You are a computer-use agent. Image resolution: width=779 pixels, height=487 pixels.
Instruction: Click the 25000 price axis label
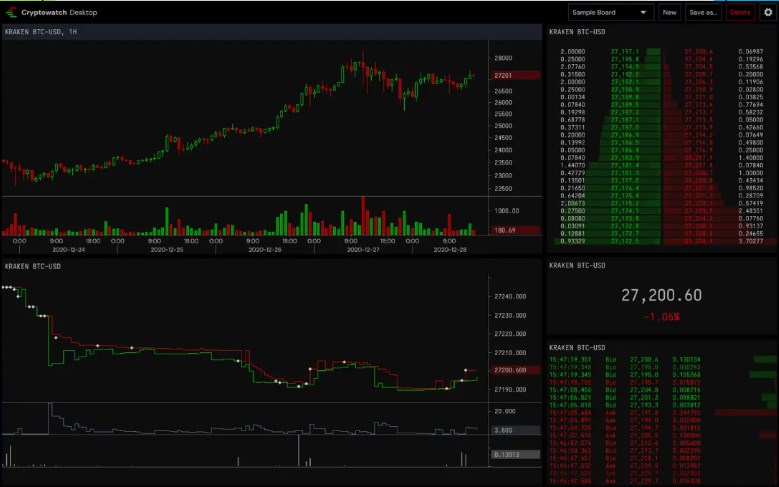pos(503,126)
